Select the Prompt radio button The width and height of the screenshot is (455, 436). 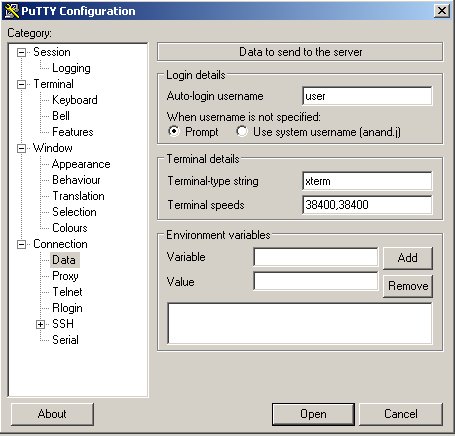coord(174,131)
